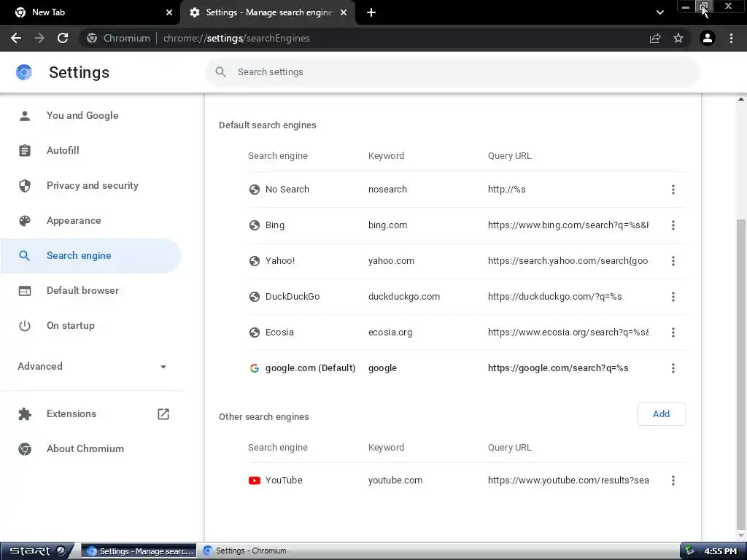Viewport: 747px width, 560px height.
Task: Click the address bar URL
Action: click(236, 38)
